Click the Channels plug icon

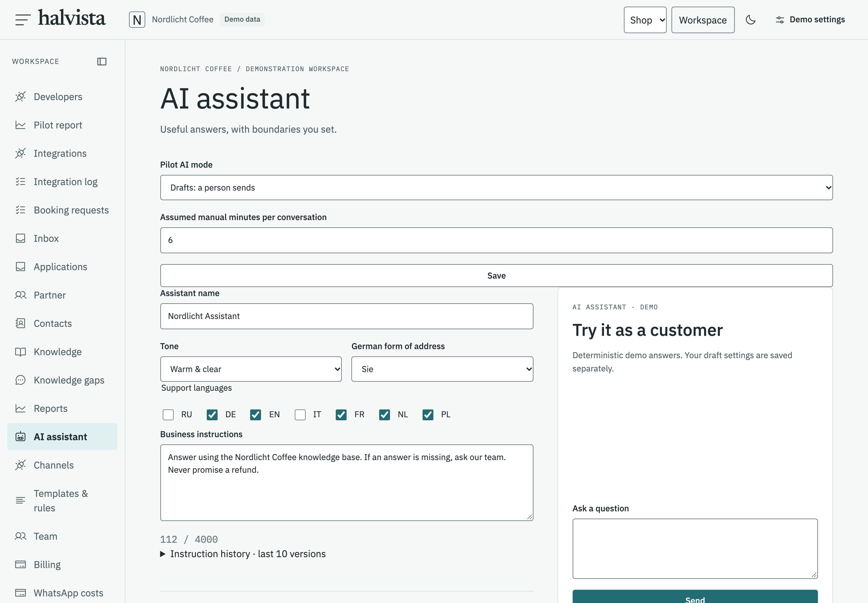[x=20, y=465]
